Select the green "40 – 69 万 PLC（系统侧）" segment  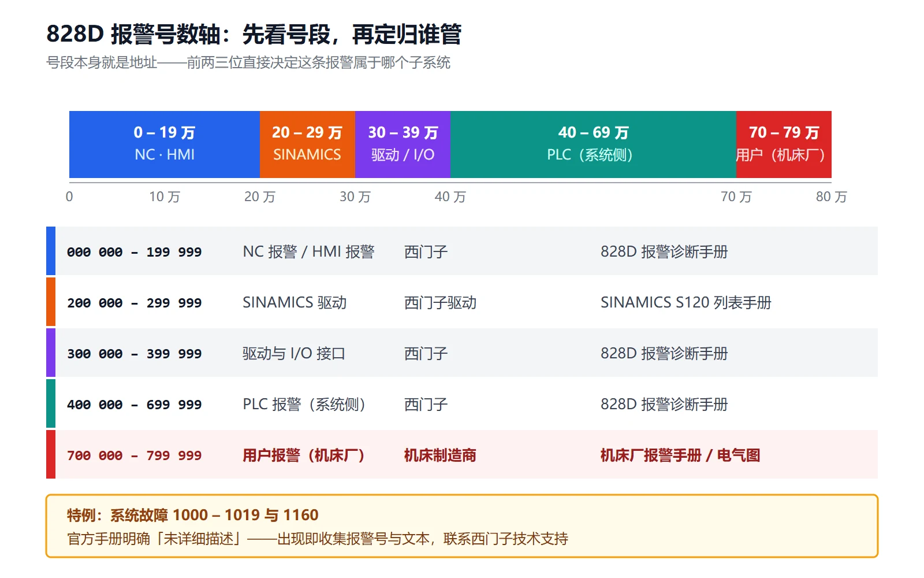point(593,144)
